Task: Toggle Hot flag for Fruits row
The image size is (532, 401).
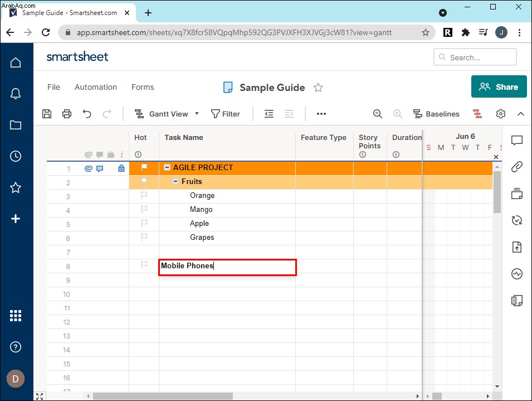Action: [x=144, y=181]
